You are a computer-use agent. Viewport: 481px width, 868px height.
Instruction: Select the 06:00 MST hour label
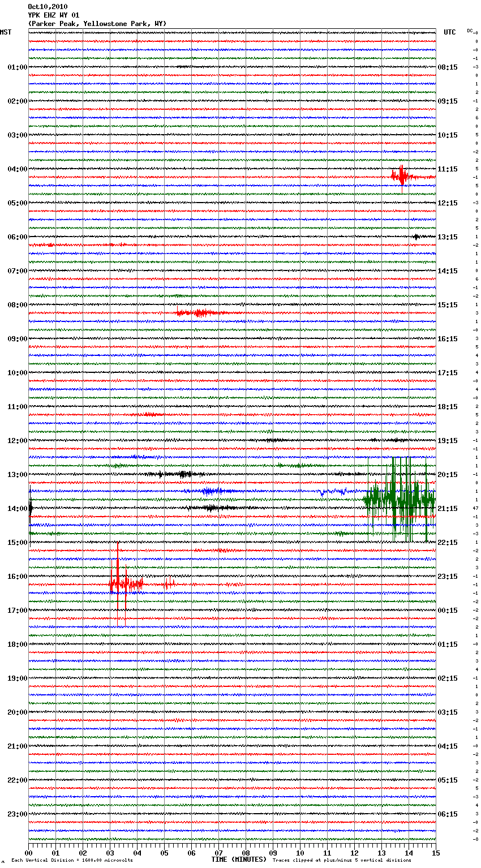pos(17,237)
